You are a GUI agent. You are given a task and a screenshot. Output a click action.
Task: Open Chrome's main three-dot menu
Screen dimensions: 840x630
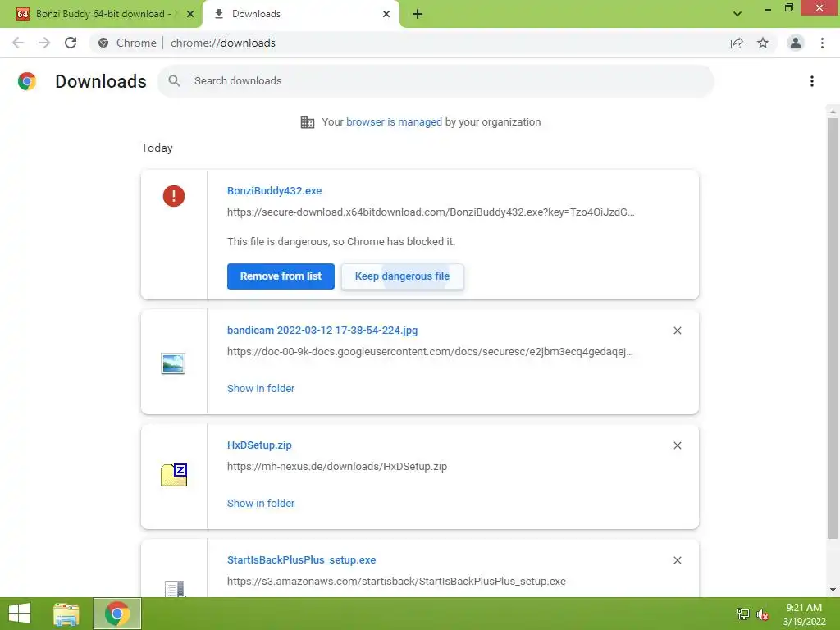822,43
